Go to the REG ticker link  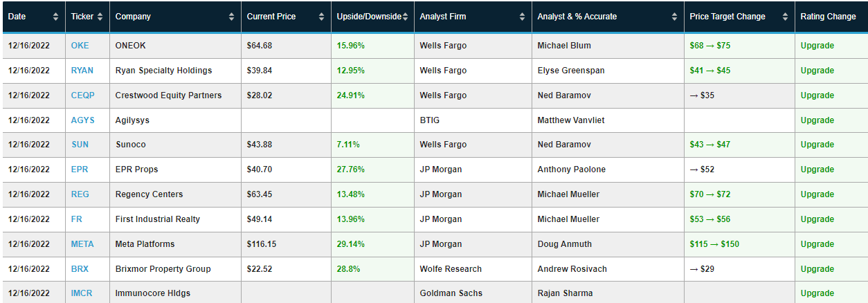pyautogui.click(x=80, y=194)
